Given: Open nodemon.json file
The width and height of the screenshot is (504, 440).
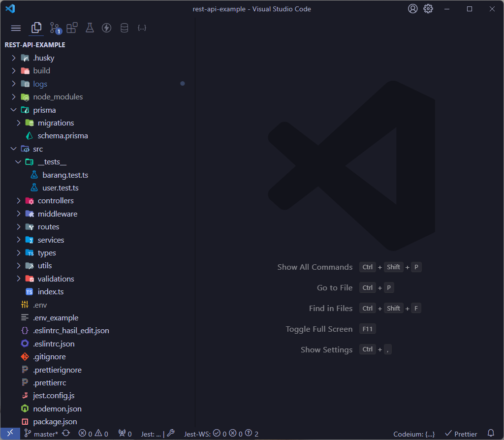Looking at the screenshot, I should coord(98,409).
